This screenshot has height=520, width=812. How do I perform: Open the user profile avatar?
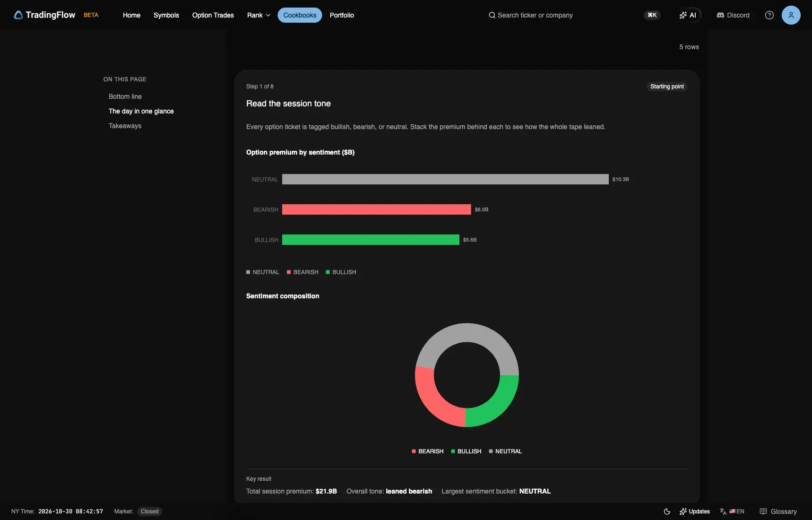(x=791, y=15)
